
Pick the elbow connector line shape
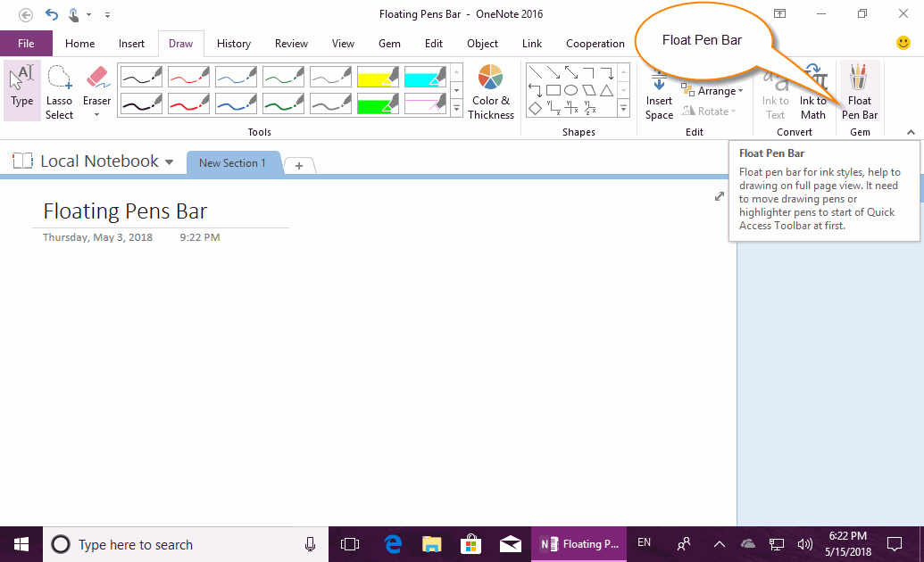point(588,72)
